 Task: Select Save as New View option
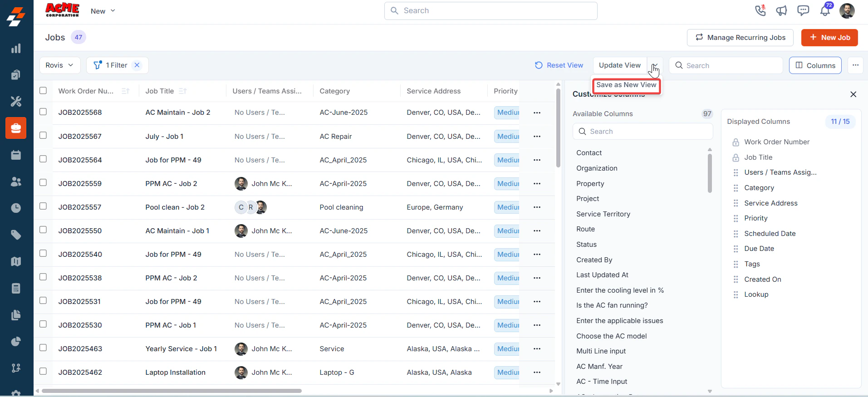click(626, 85)
